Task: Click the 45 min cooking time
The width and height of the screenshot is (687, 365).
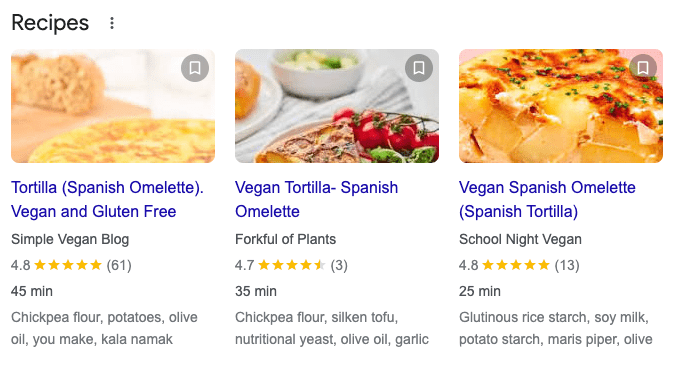Action: (x=32, y=291)
